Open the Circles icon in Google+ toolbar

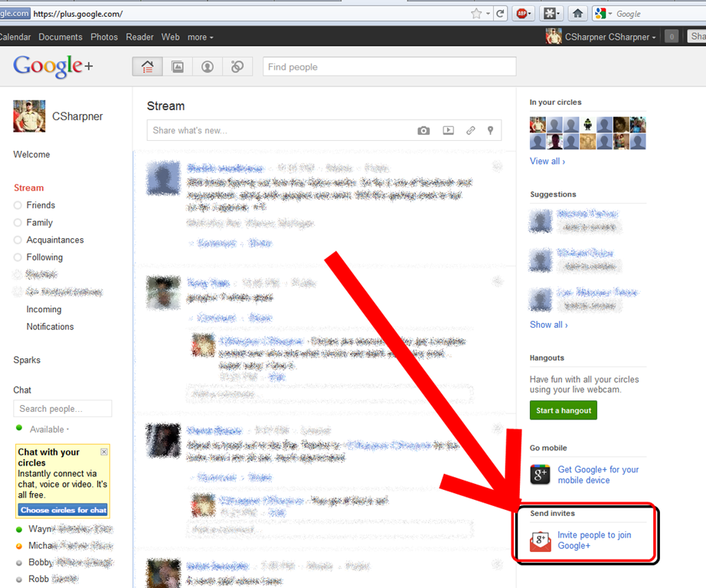pos(237,67)
